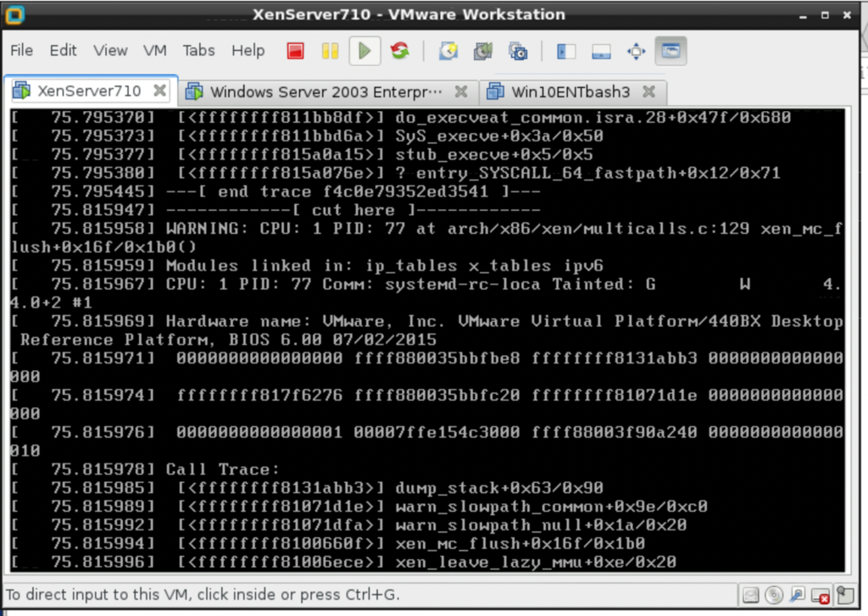Click the network adapter status icon
Screen dimensions: 868x616
click(797, 596)
